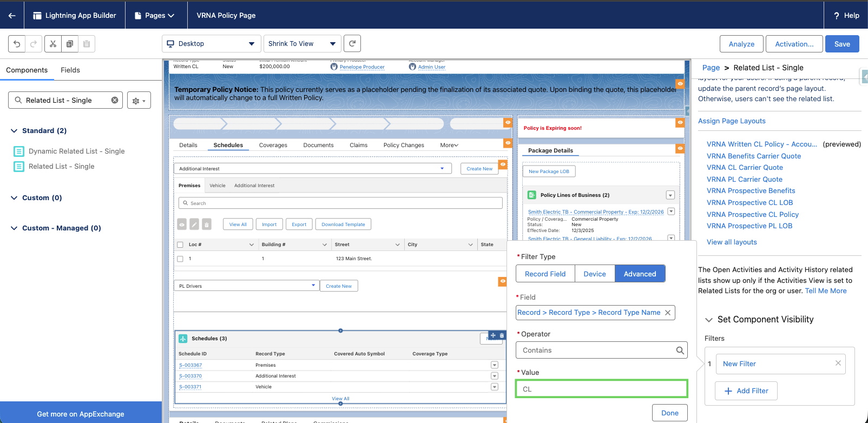
Task: Open component list settings gear
Action: pyautogui.click(x=139, y=100)
